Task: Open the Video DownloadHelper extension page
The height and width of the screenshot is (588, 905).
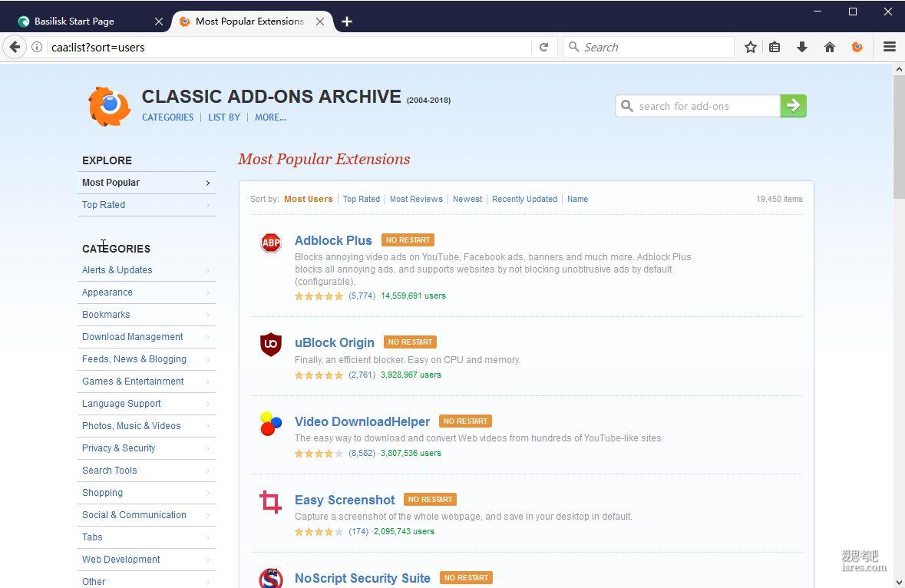Action: point(362,422)
